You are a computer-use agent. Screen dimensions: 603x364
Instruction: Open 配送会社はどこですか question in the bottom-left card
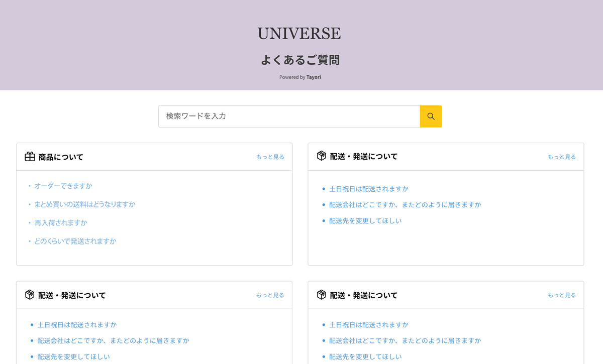[113, 340]
